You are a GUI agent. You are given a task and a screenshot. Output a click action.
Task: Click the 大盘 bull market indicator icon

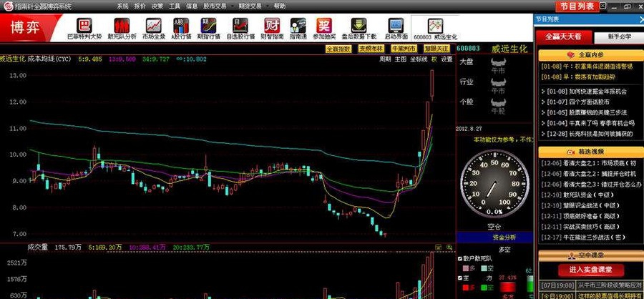[498, 62]
